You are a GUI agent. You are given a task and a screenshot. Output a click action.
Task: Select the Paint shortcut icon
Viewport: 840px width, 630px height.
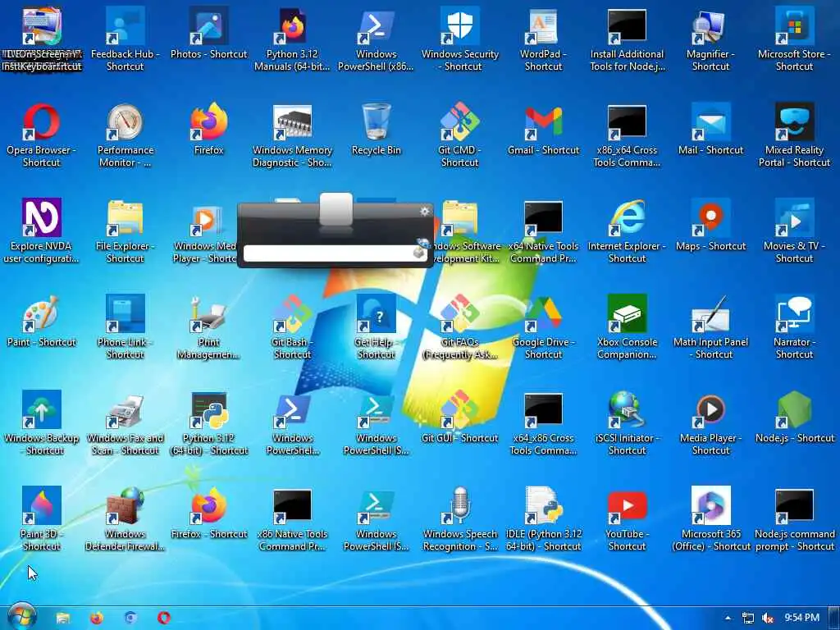coord(41,322)
